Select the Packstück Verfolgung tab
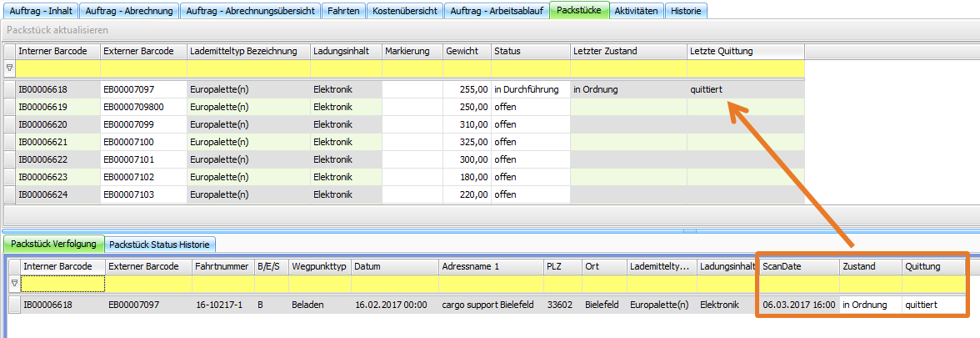980x338 pixels. click(54, 245)
